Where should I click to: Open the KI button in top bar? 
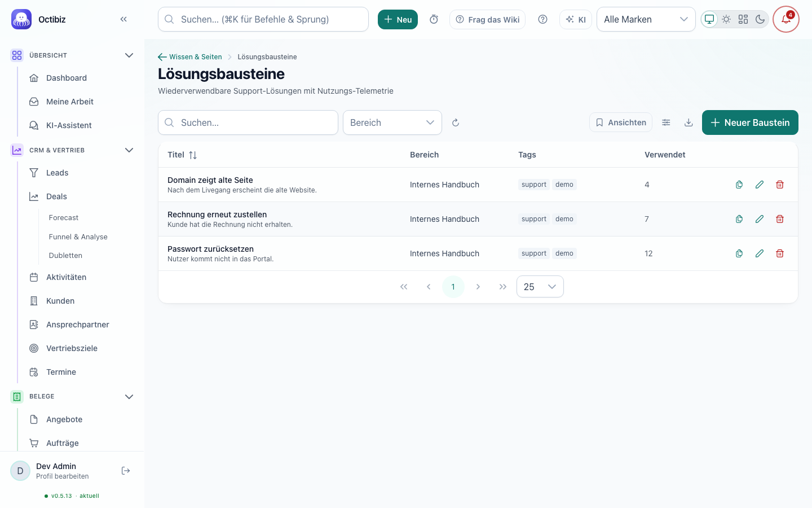pyautogui.click(x=576, y=19)
